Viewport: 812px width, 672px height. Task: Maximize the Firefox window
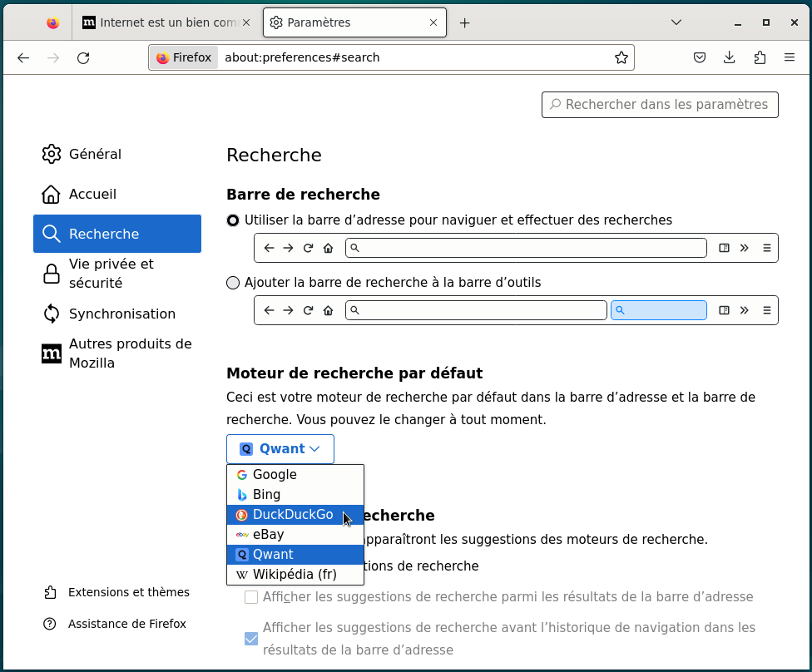coord(766,22)
